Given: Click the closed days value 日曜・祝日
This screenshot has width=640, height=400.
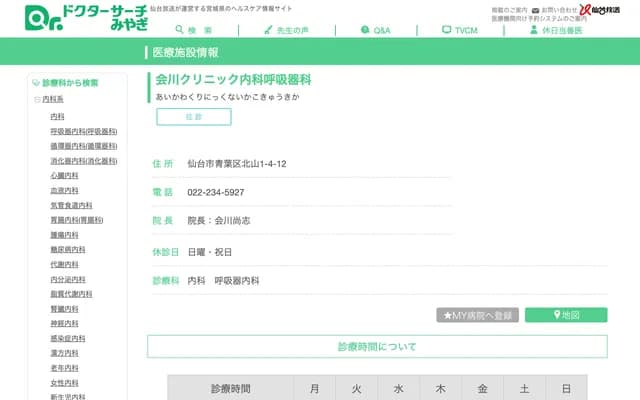Looking at the screenshot, I should click(x=209, y=252).
